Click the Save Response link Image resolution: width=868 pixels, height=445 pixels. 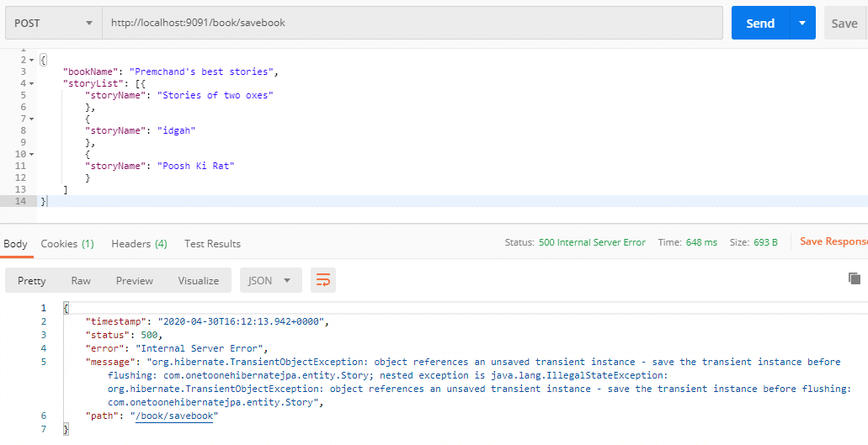(x=833, y=241)
